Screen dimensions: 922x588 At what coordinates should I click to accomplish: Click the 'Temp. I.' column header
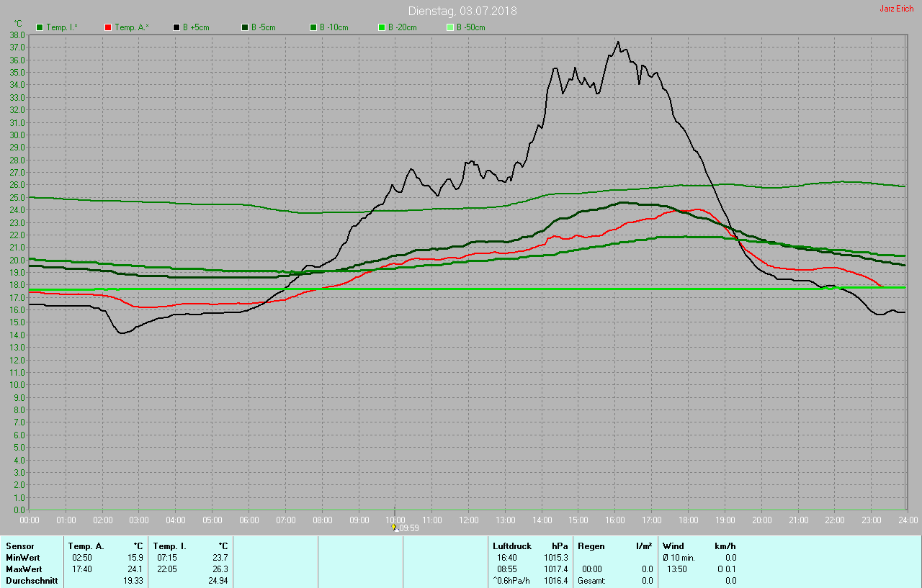(169, 546)
